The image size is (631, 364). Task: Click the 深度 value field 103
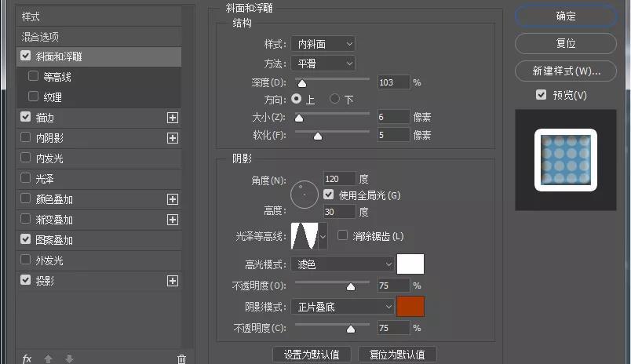pyautogui.click(x=393, y=82)
